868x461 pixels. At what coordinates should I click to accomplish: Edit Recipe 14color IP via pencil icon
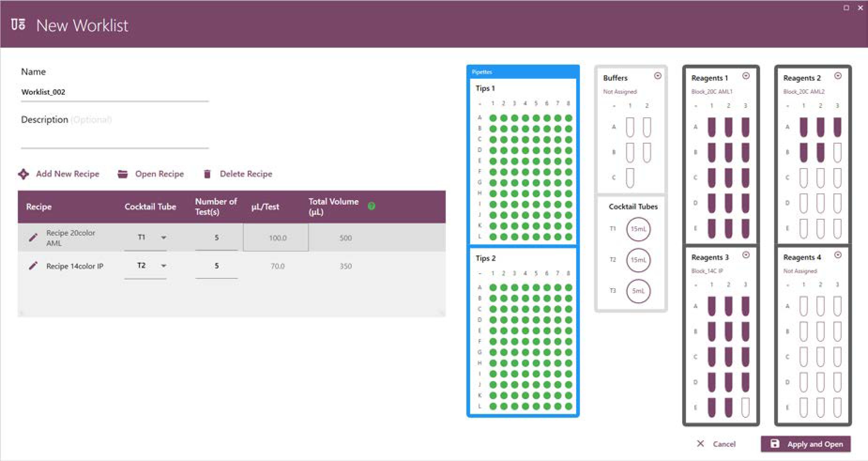33,266
